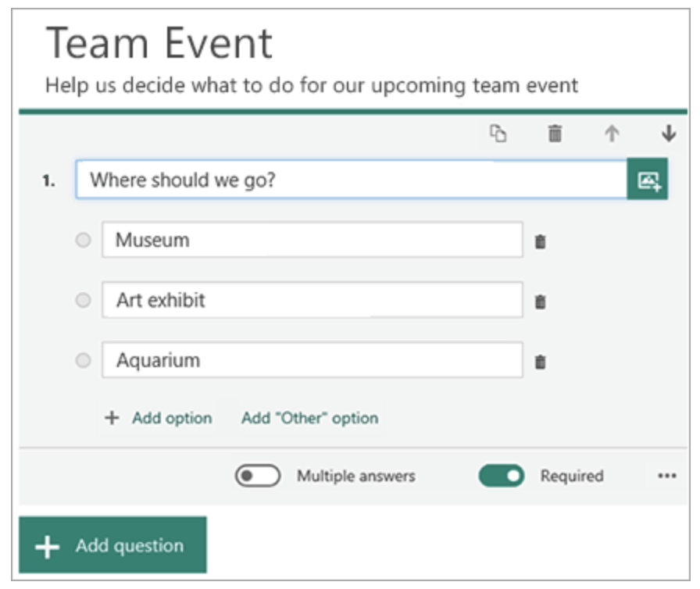The image size is (700, 589).
Task: Open more settings ellipsis menu
Action: 666,476
